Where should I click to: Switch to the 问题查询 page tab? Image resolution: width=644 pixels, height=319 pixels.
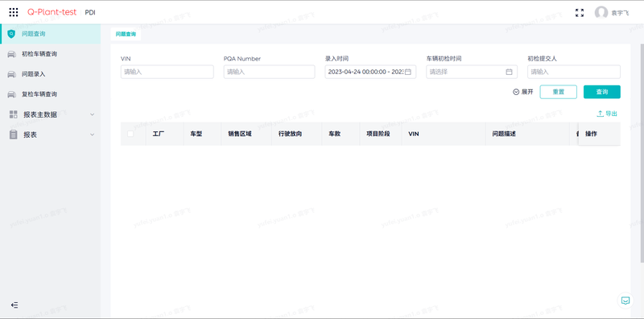(126, 34)
